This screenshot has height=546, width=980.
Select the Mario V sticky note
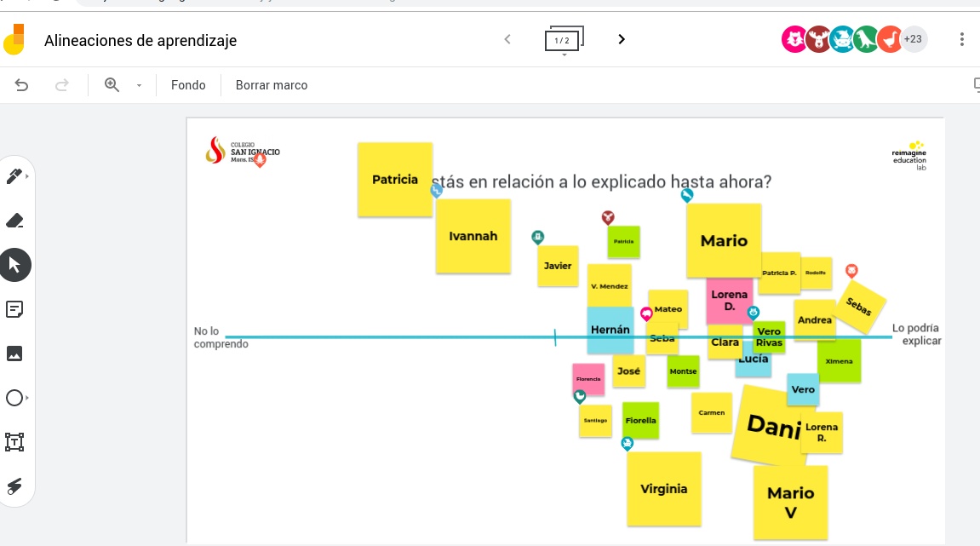[x=791, y=503]
